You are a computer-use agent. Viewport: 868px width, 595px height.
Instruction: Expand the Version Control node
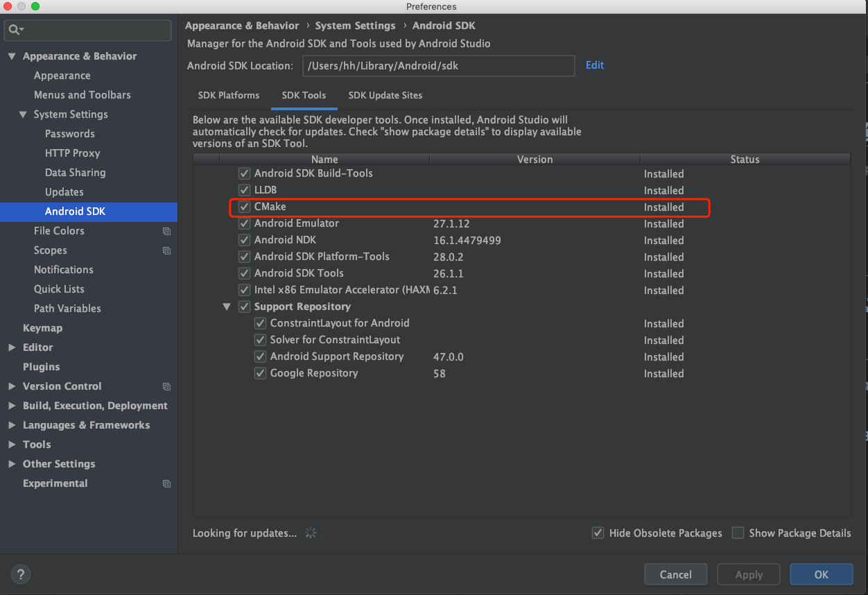click(12, 386)
